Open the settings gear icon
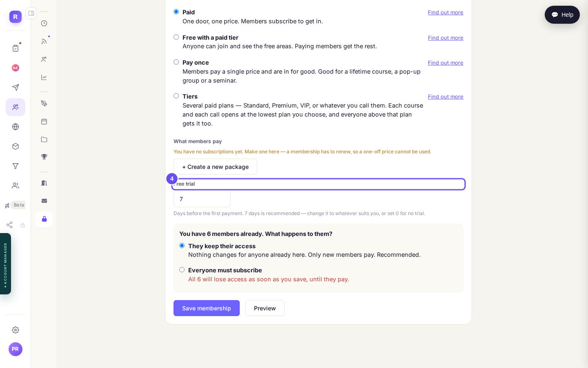The height and width of the screenshot is (368, 588). pyautogui.click(x=16, y=330)
